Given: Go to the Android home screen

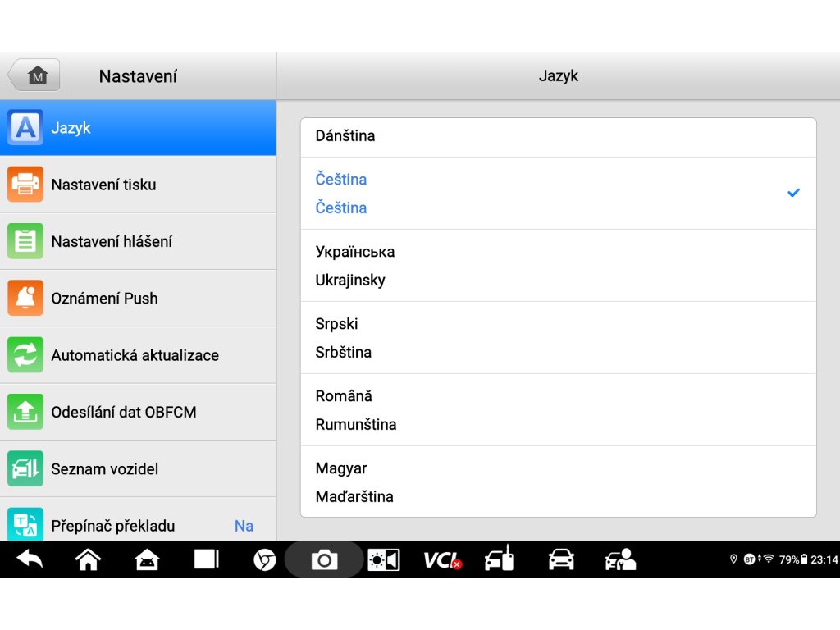Looking at the screenshot, I should pos(88,559).
